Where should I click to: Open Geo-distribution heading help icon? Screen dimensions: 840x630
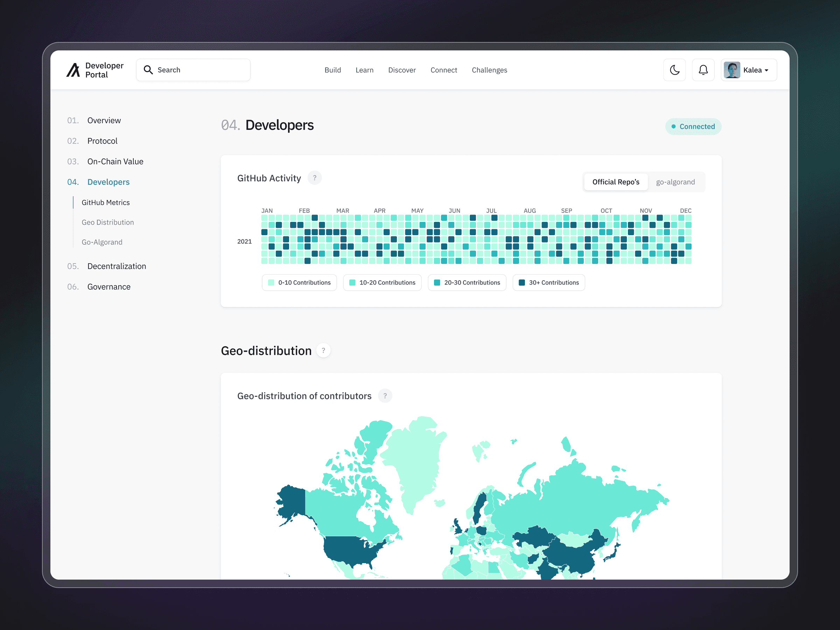click(x=323, y=350)
